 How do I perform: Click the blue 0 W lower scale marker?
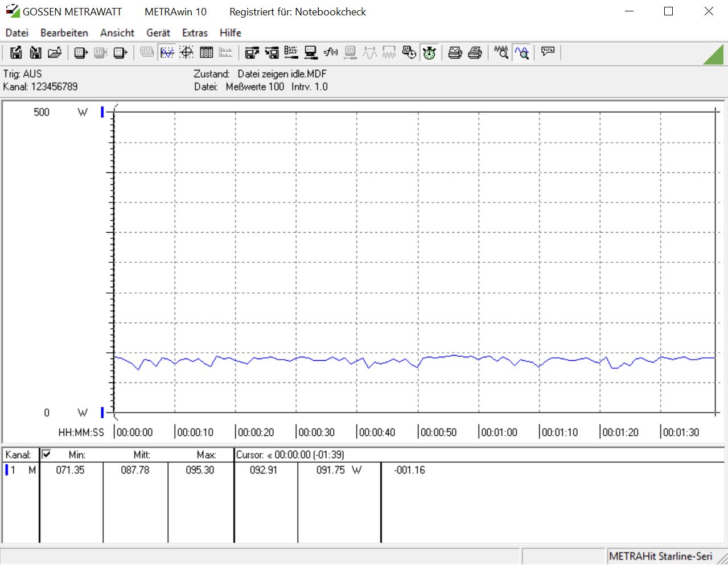tap(102, 413)
